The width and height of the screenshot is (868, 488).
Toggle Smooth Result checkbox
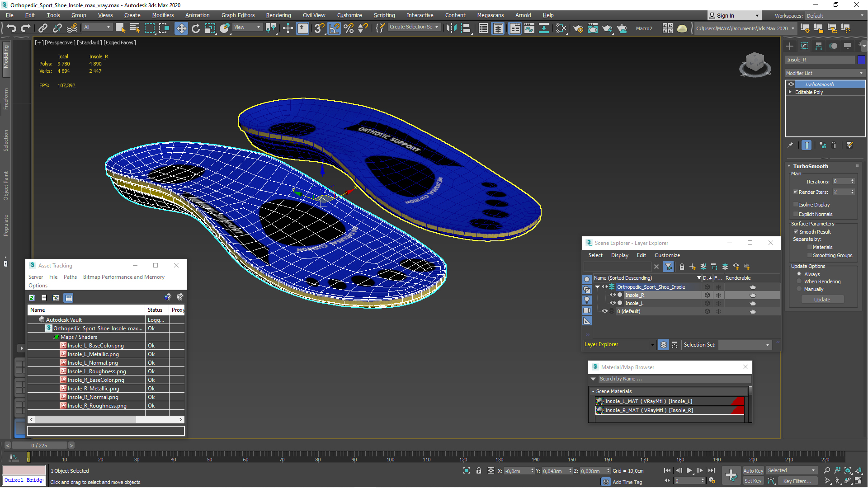(x=796, y=231)
